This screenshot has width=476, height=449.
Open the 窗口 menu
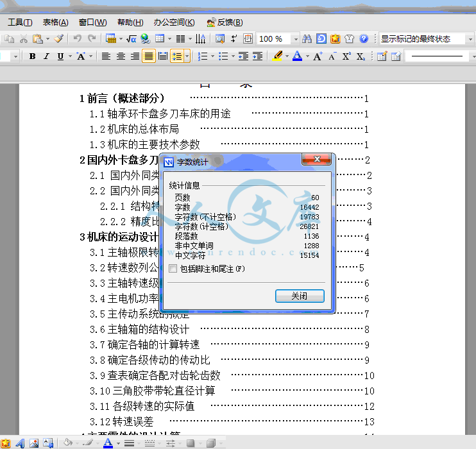coord(92,22)
